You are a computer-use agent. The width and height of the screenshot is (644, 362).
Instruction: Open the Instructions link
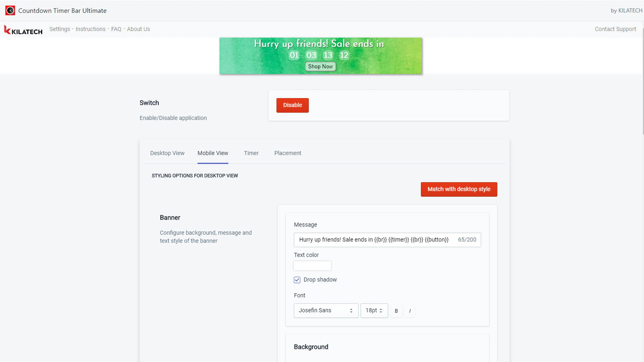pos(91,29)
